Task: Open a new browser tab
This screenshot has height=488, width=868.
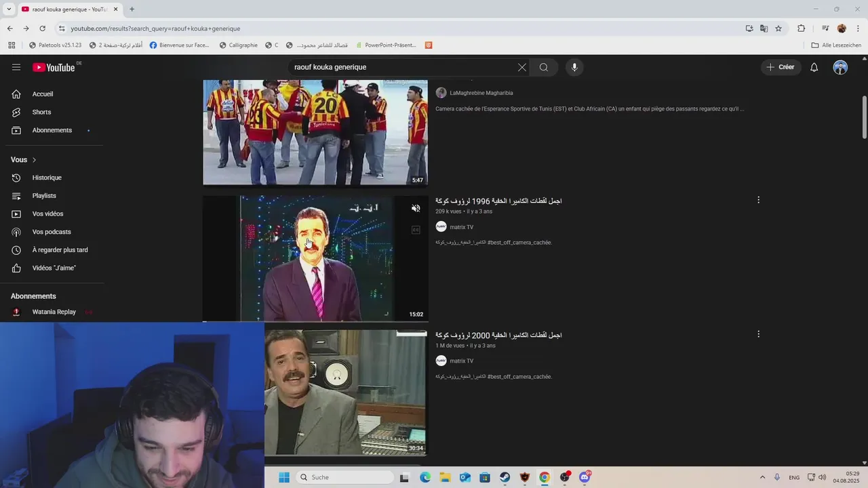Action: [x=132, y=9]
